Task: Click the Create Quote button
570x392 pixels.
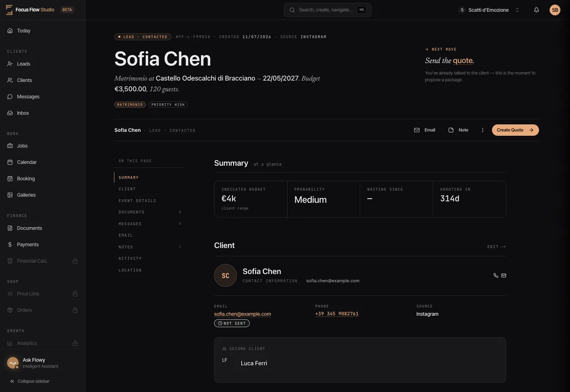Action: [x=515, y=130]
